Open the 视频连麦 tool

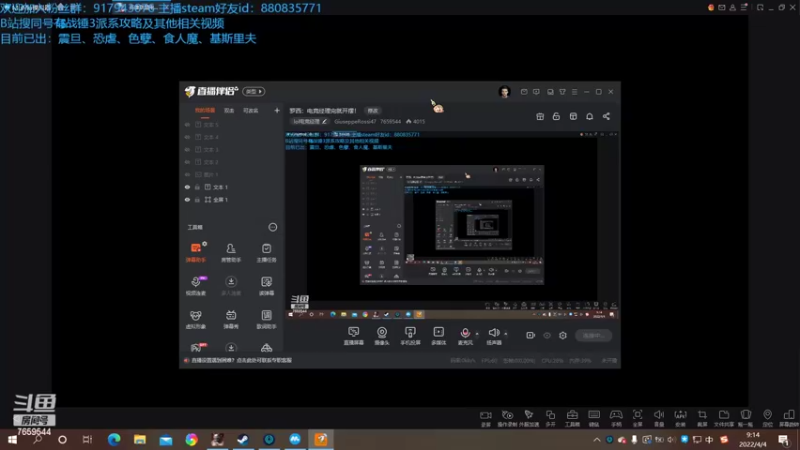click(x=196, y=285)
